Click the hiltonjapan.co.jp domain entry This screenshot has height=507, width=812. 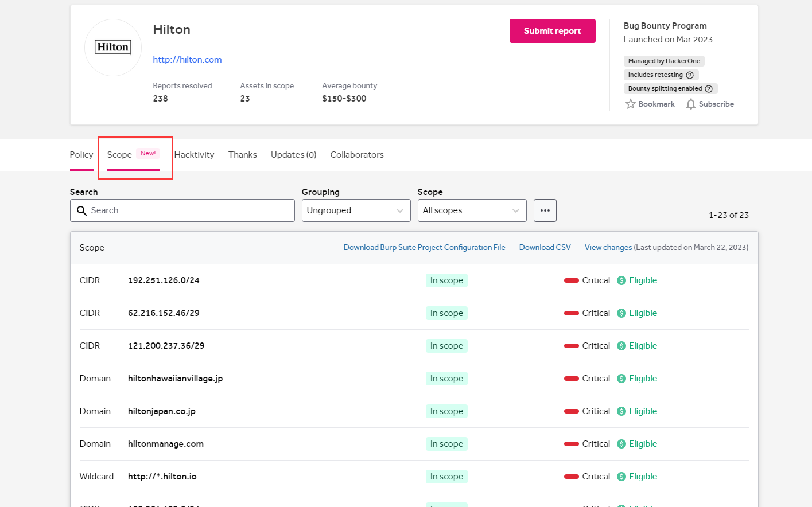click(x=162, y=411)
